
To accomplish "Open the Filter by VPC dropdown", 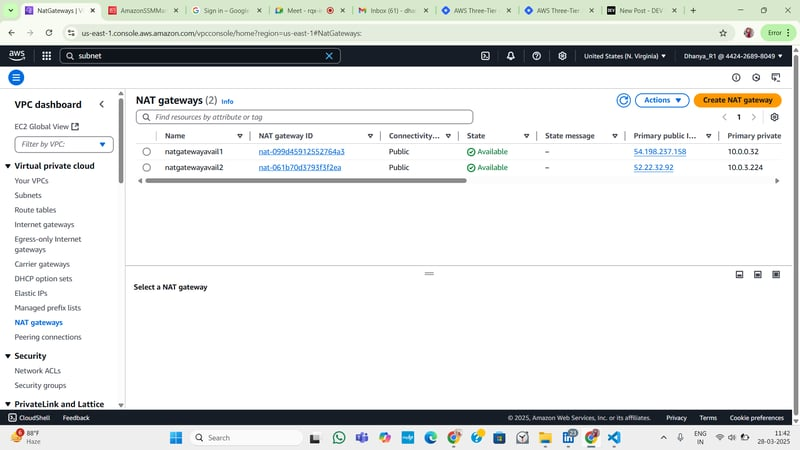I will tap(64, 144).
